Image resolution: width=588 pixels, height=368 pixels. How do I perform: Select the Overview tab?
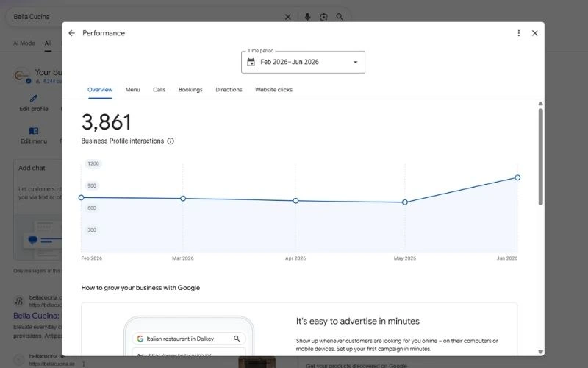tap(100, 89)
